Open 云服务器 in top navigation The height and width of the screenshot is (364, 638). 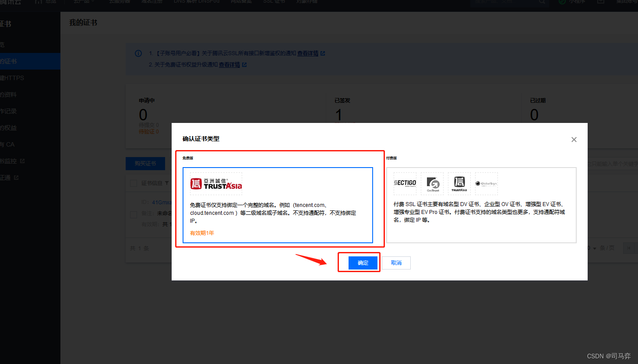pos(120,2)
